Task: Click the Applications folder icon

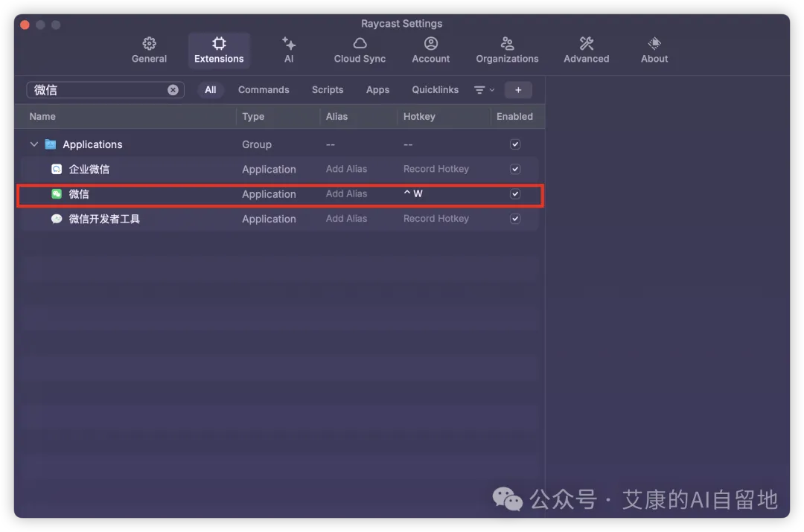Action: (x=51, y=144)
